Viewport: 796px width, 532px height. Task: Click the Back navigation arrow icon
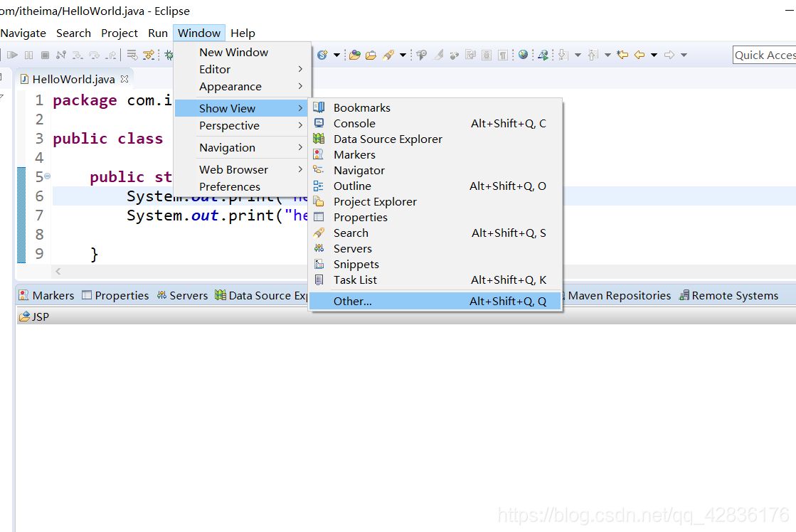click(x=640, y=55)
